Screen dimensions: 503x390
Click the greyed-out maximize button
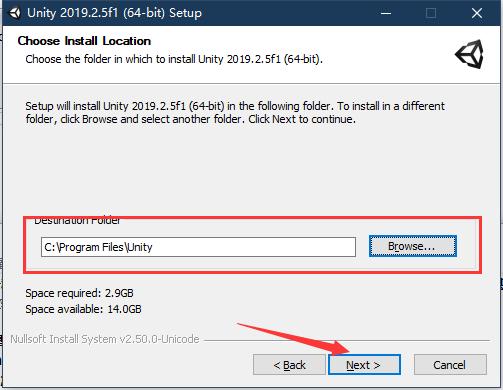[x=431, y=13]
